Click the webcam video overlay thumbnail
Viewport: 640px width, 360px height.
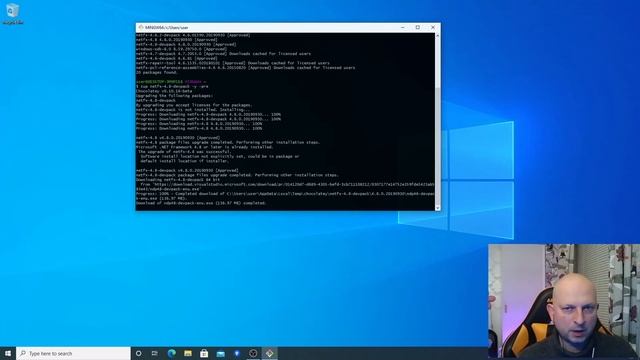tap(564, 302)
